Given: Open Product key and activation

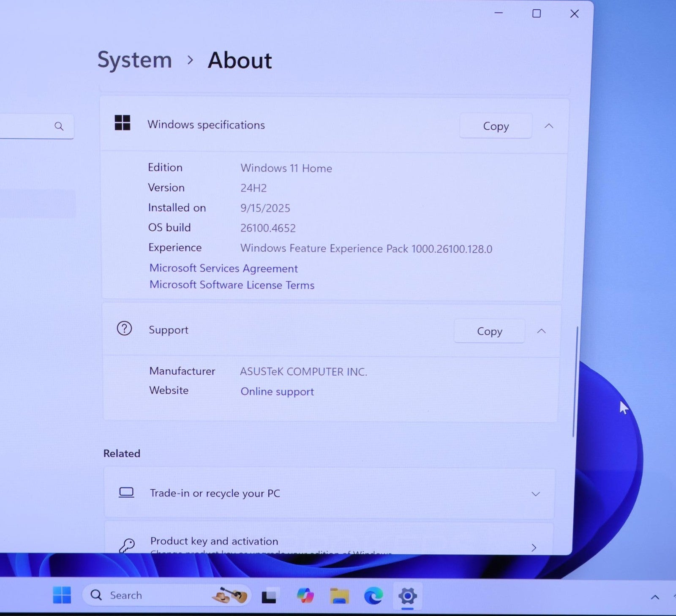Looking at the screenshot, I should click(534, 548).
